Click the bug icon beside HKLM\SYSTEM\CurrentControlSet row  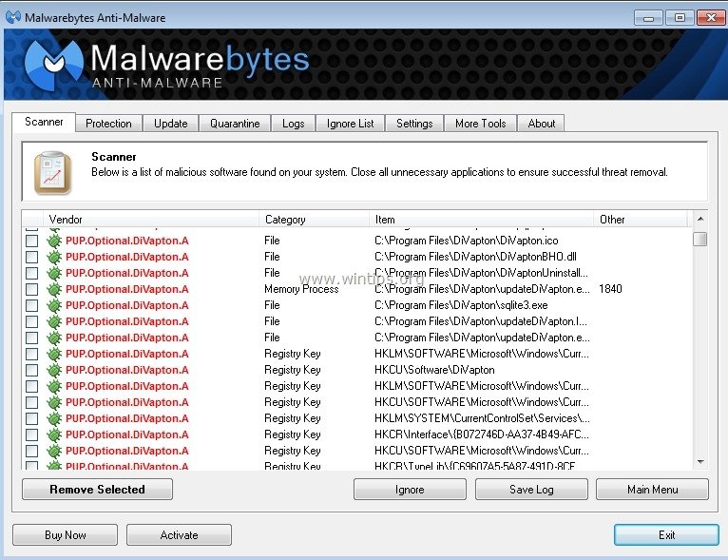click(x=54, y=418)
